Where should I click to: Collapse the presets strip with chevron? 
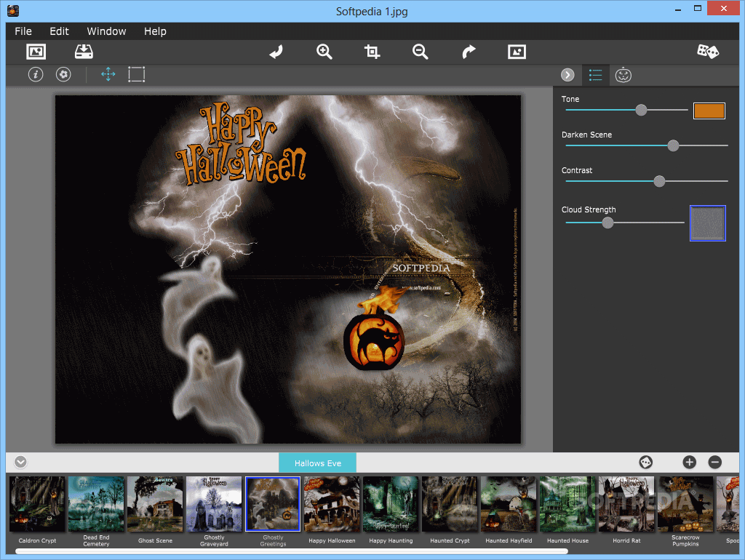20,462
